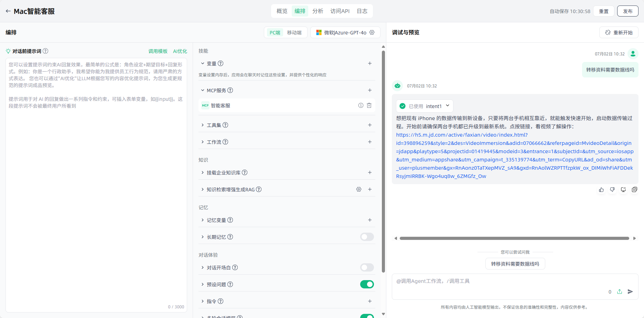Screen dimensions: 644x318
Task: View info for 智能客服 MCP service
Action: [x=361, y=105]
